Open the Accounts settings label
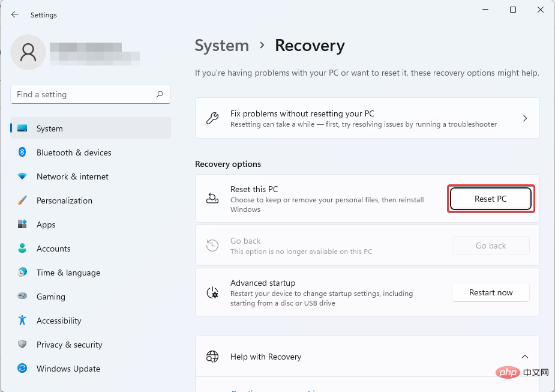This screenshot has height=392, width=555. click(x=53, y=249)
